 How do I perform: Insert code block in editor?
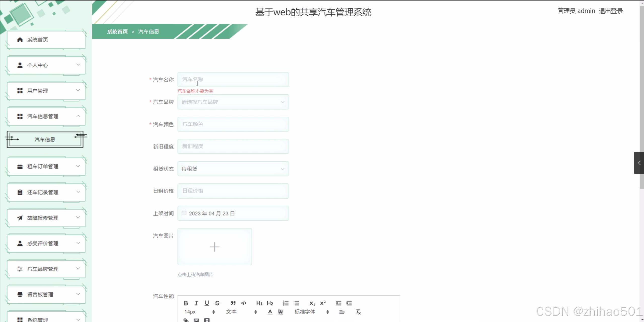point(243,303)
